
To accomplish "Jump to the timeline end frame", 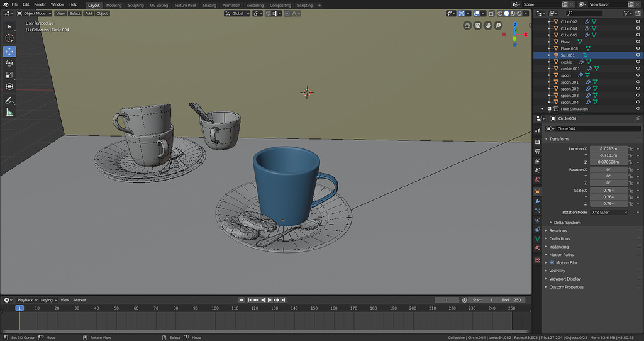I will click(x=283, y=300).
